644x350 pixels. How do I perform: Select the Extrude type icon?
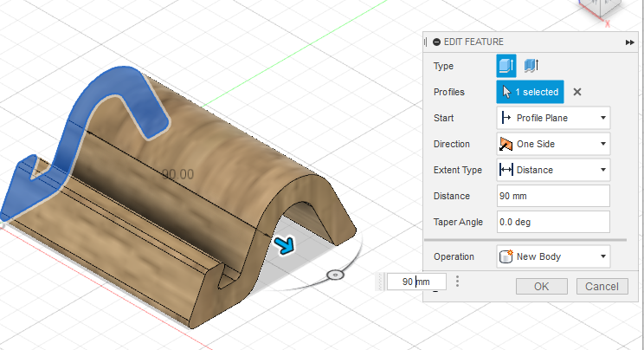[506, 66]
